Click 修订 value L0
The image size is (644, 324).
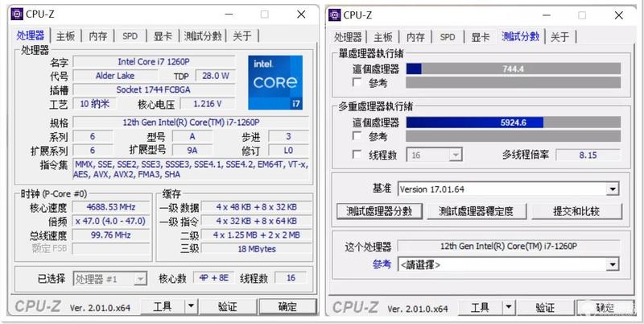[x=288, y=150]
